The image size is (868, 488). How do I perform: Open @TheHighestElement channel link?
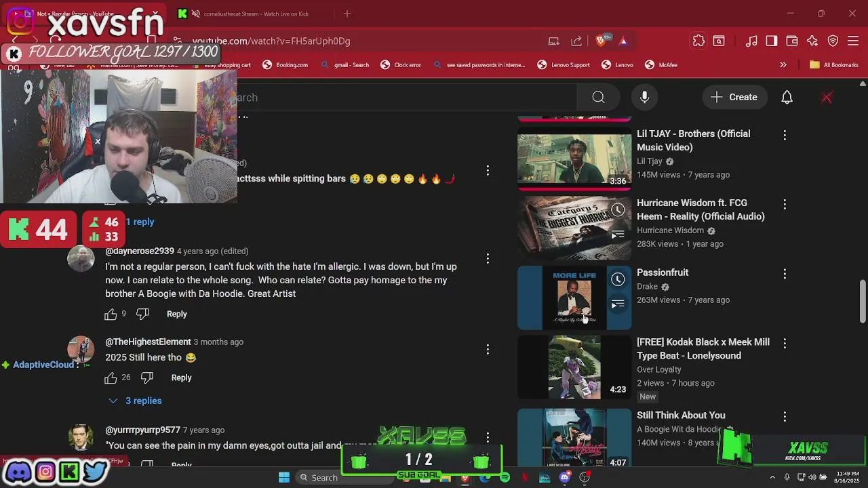148,342
